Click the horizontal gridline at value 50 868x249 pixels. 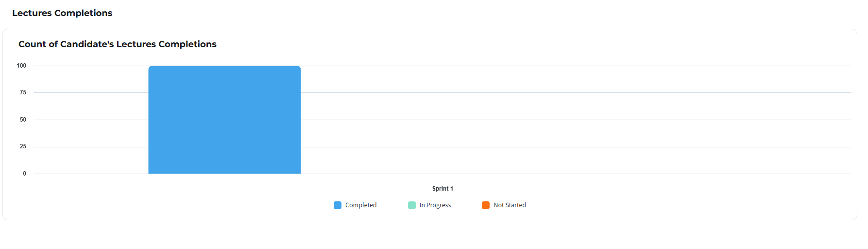pyautogui.click(x=534, y=120)
